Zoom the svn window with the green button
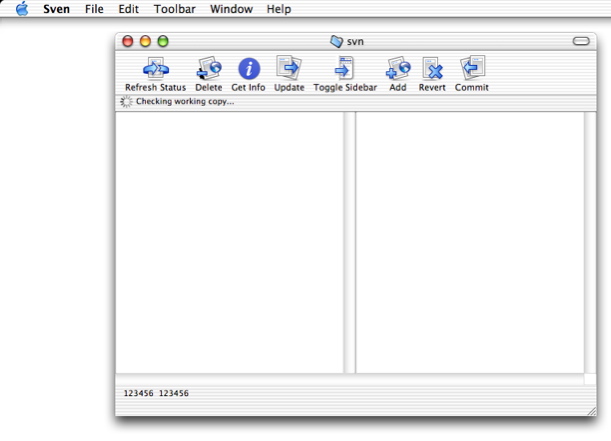This screenshot has width=611, height=441. (x=163, y=41)
